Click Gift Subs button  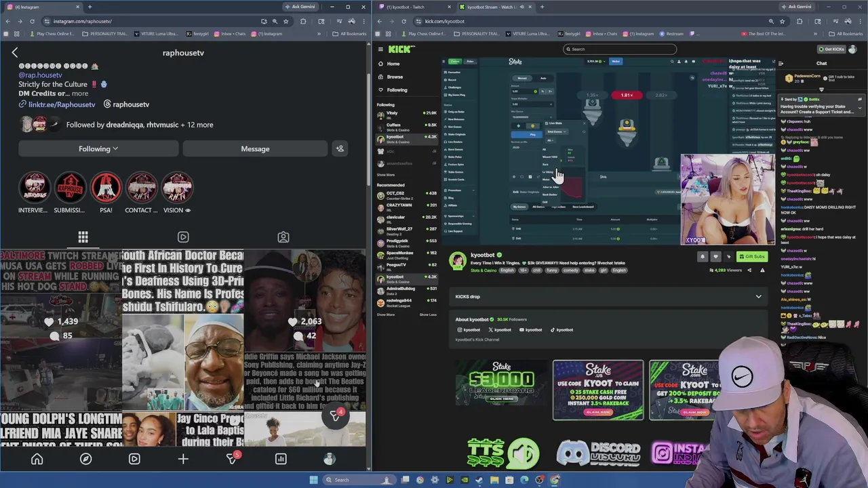coord(752,256)
